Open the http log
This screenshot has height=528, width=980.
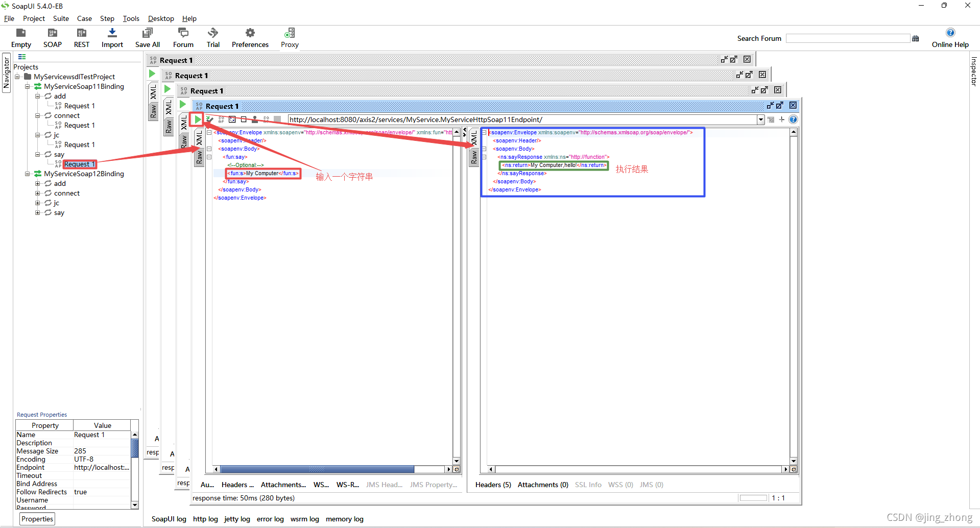pos(205,519)
